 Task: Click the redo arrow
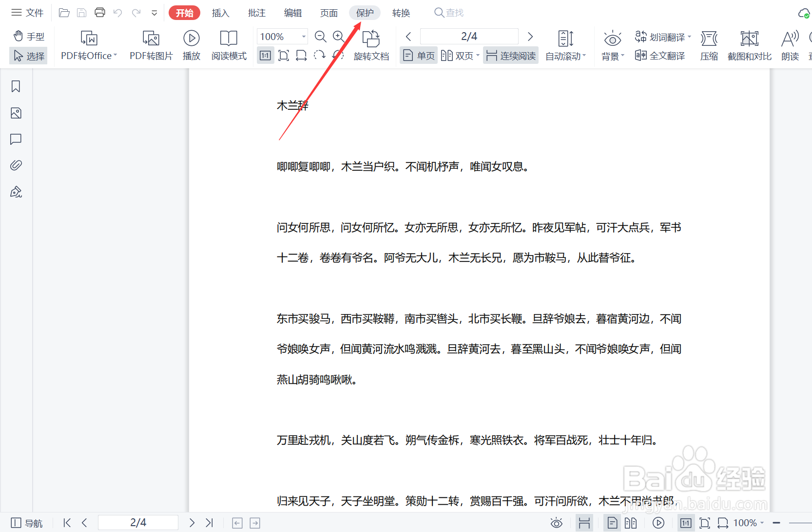click(x=136, y=13)
